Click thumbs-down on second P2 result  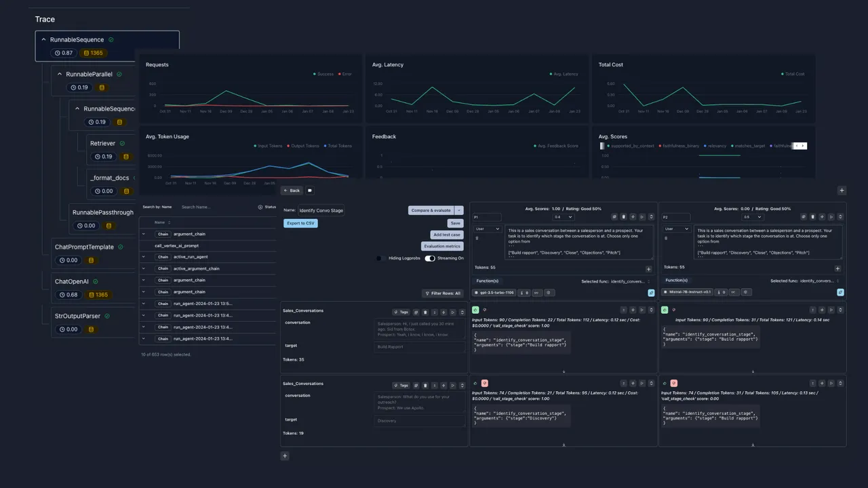674,383
